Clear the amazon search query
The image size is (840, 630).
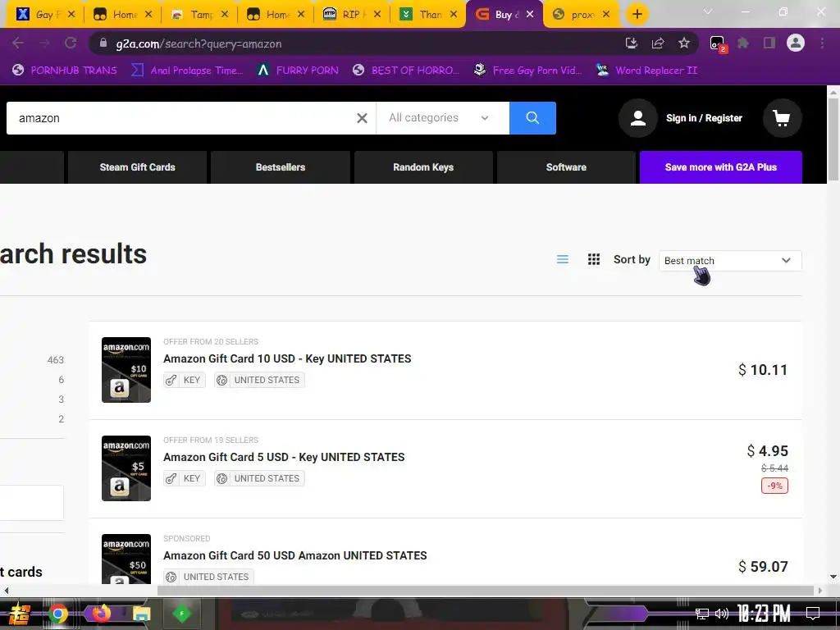[x=362, y=118]
